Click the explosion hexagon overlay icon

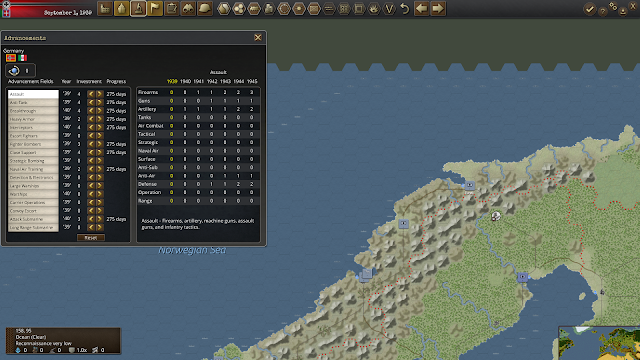(x=374, y=9)
